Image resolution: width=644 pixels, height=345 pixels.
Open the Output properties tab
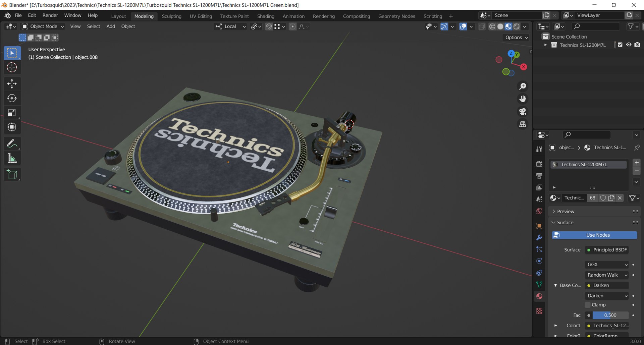click(x=539, y=176)
